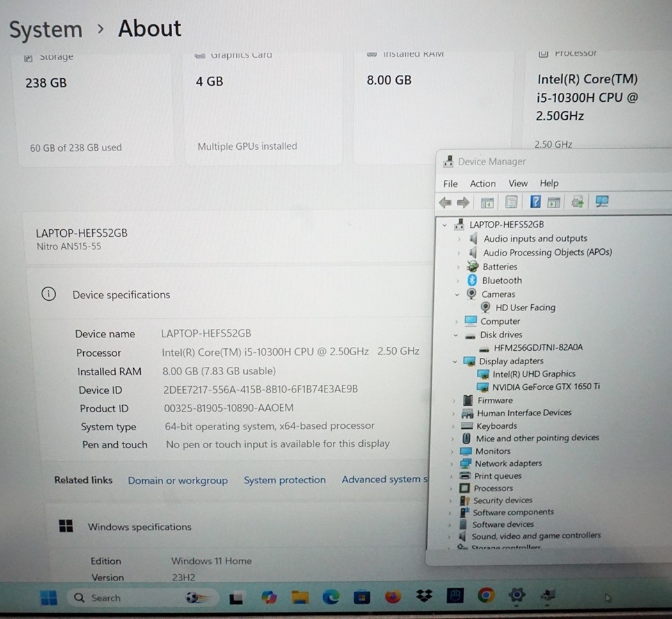The height and width of the screenshot is (619, 672).
Task: Expand the Keyboards category arrow
Action: (x=452, y=426)
